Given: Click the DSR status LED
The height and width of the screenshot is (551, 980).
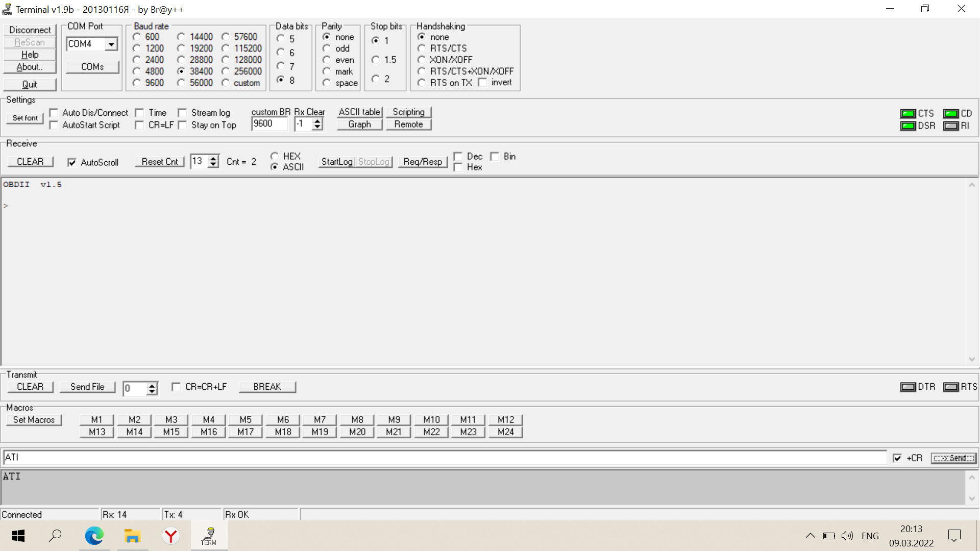Looking at the screenshot, I should pos(908,126).
